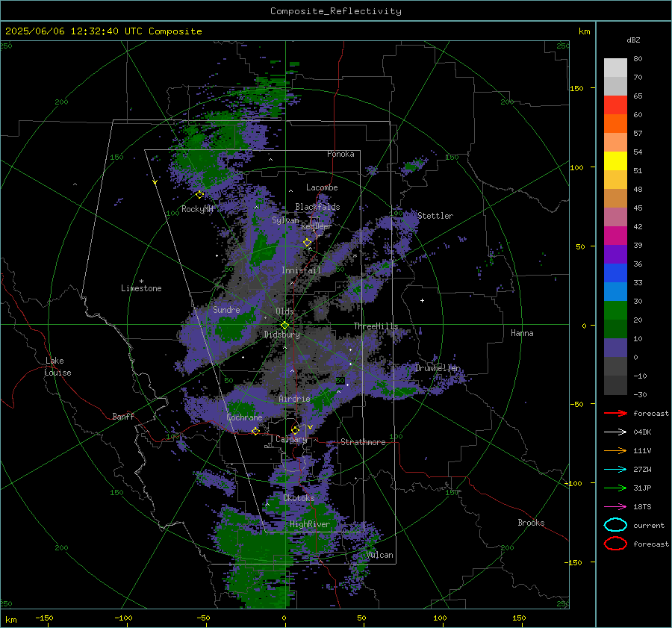This screenshot has height=628, width=672.
Task: Click the red forecast ellipse symbol
Action: (x=615, y=544)
